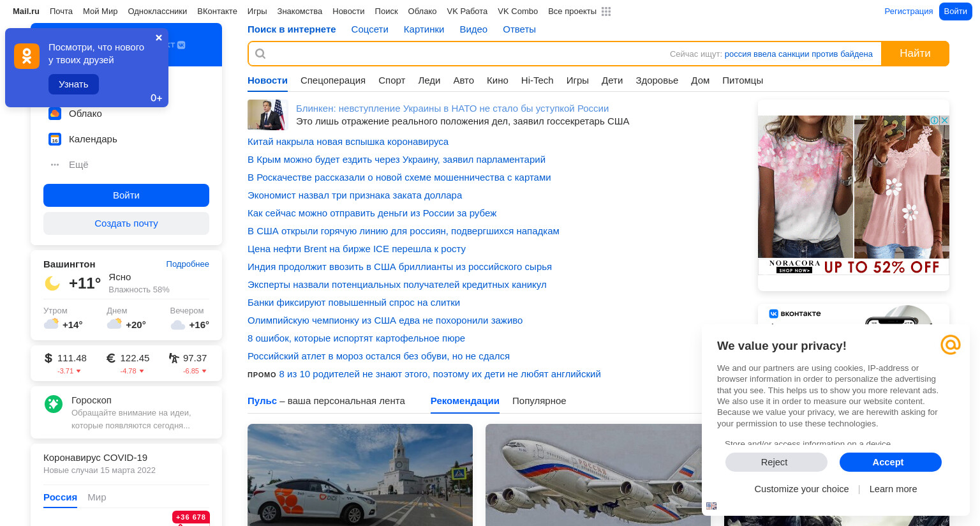Click the blue Войти button in sidebar
The height and width of the screenshot is (526, 980).
pyautogui.click(x=126, y=195)
